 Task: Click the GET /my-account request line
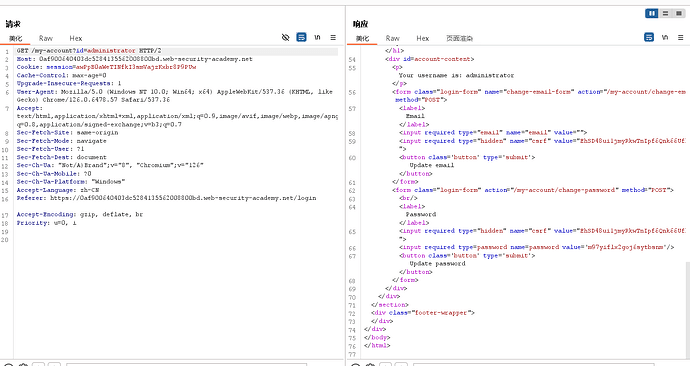(x=89, y=51)
